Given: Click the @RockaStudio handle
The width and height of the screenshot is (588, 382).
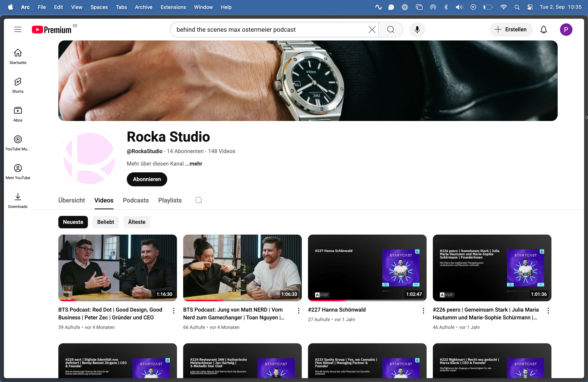Looking at the screenshot, I should pyautogui.click(x=144, y=151).
